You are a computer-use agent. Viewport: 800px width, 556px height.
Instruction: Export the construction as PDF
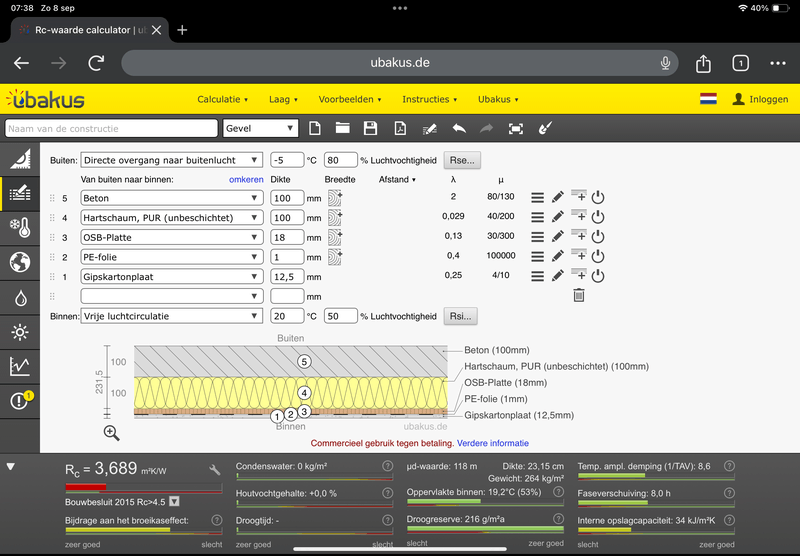tap(399, 128)
